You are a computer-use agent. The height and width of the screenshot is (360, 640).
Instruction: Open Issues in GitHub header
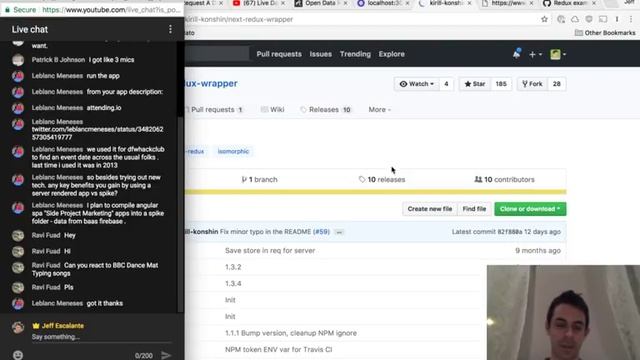[320, 54]
